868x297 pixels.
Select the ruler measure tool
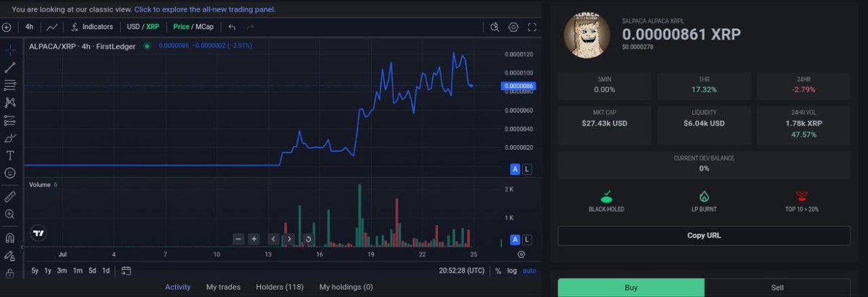coord(10,196)
